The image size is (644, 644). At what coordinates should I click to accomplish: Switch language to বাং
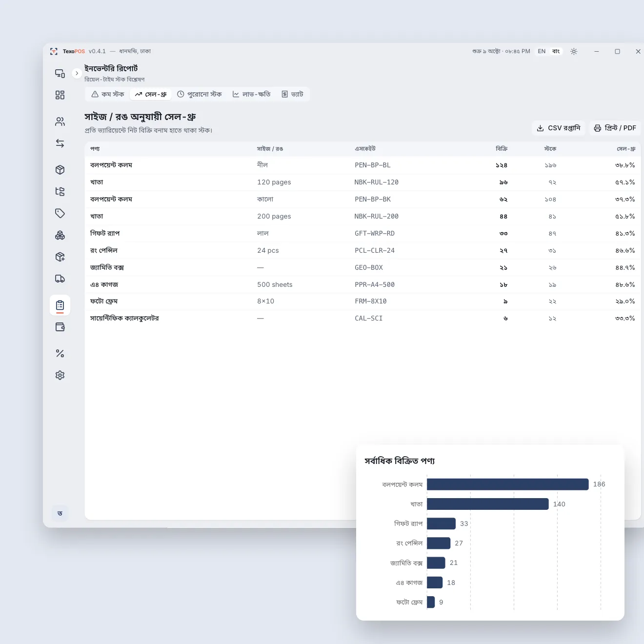(x=556, y=51)
